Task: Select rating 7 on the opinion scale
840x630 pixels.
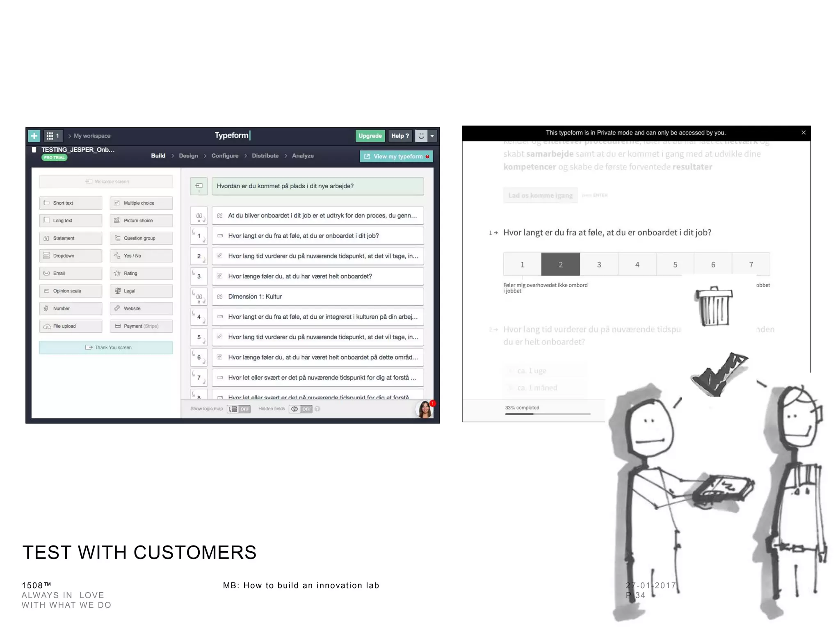Action: pyautogui.click(x=751, y=265)
